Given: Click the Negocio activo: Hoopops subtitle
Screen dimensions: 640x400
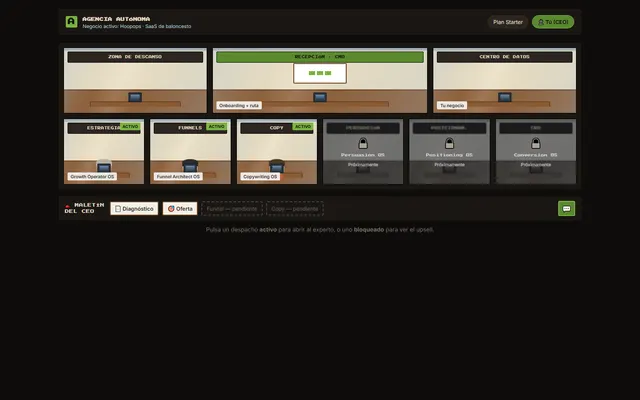Looking at the screenshot, I should [x=137, y=26].
